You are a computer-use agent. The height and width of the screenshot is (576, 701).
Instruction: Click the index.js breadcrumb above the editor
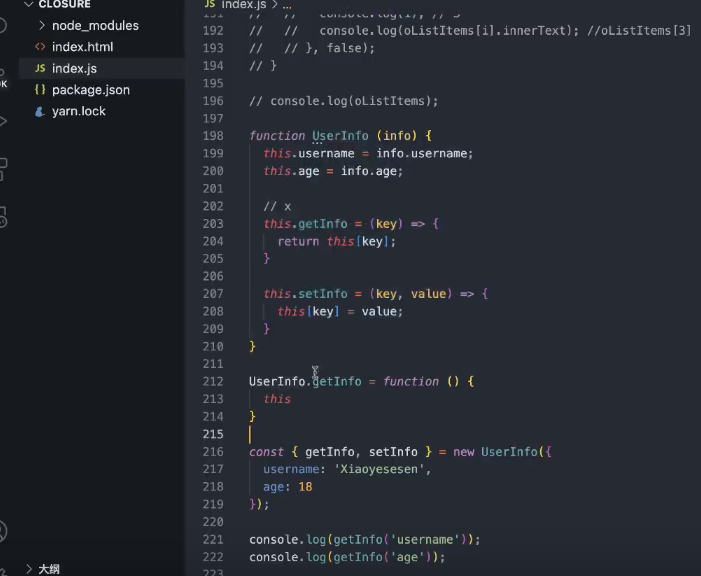click(244, 5)
